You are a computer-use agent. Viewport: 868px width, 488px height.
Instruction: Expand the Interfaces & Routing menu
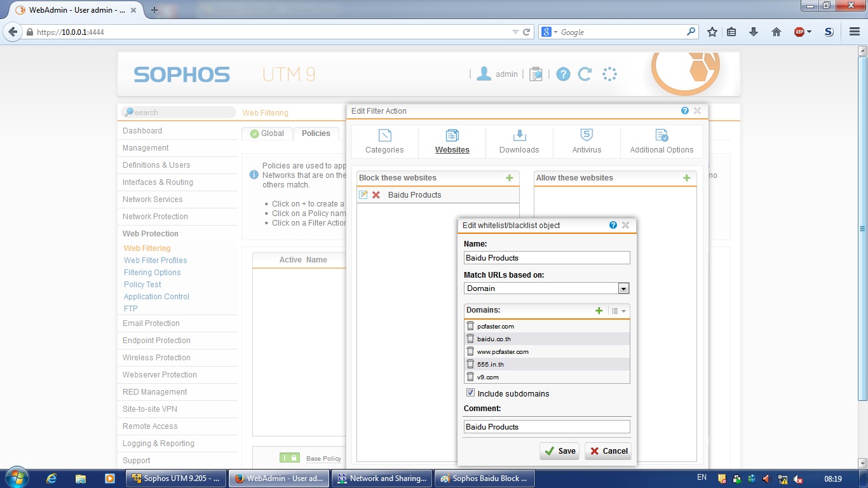pyautogui.click(x=158, y=182)
